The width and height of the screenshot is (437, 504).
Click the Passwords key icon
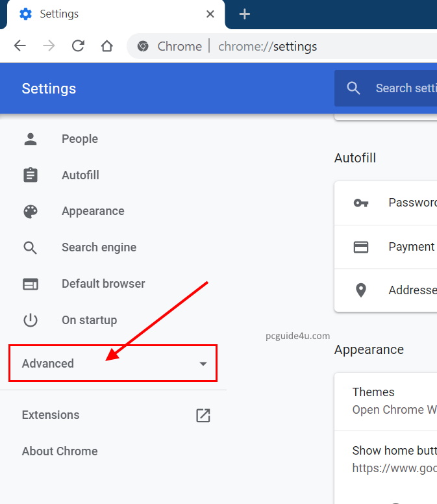[361, 203]
